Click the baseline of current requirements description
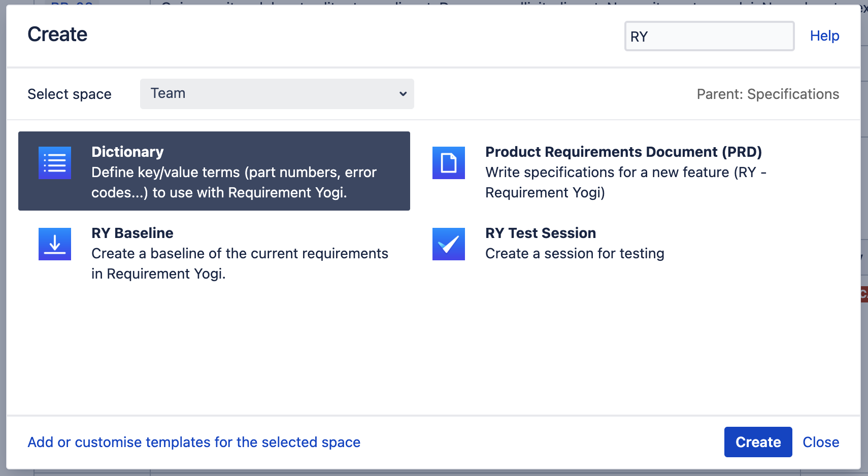 [240, 263]
